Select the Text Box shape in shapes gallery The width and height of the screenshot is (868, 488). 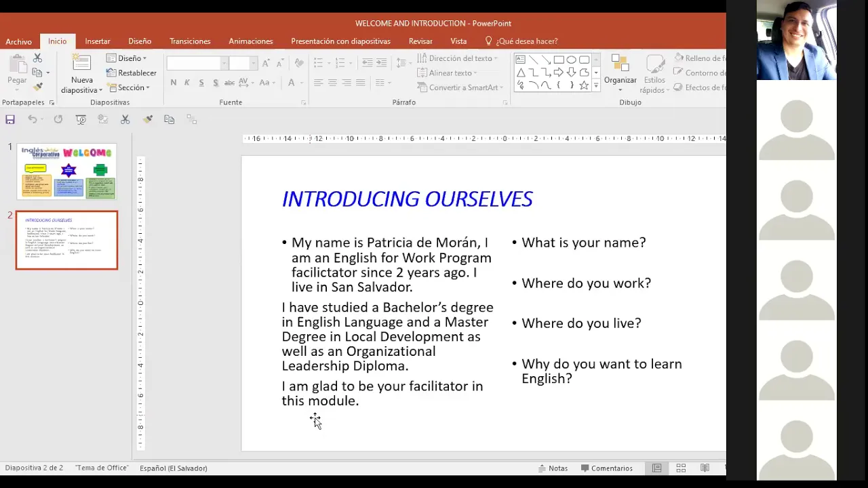click(x=520, y=60)
